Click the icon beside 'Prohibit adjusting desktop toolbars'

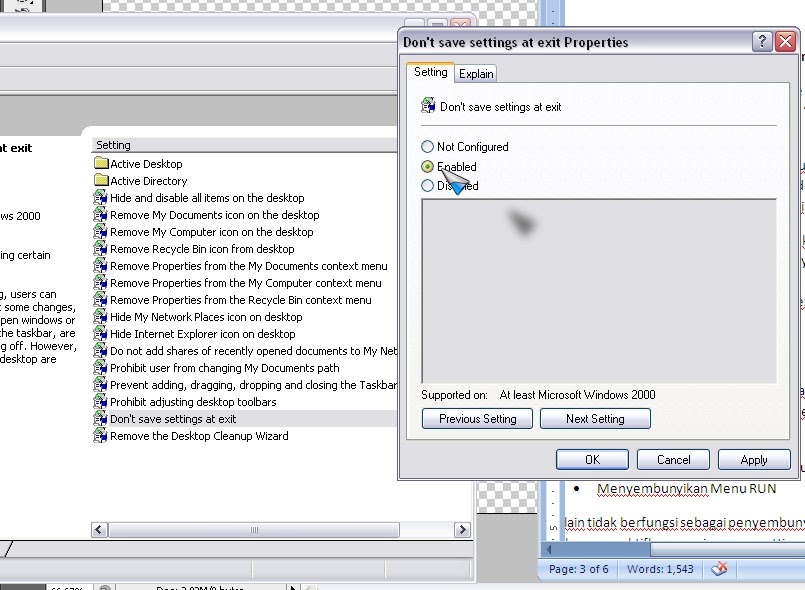(100, 401)
